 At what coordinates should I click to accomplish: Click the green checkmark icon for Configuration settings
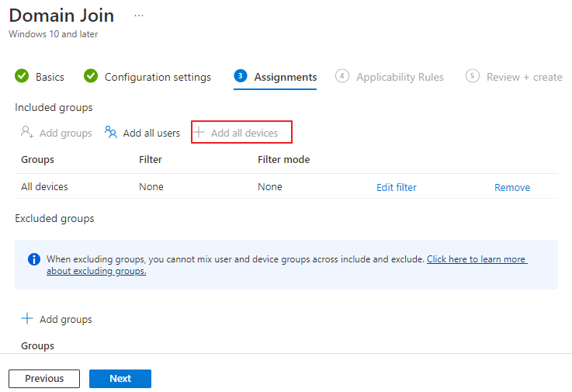(91, 76)
